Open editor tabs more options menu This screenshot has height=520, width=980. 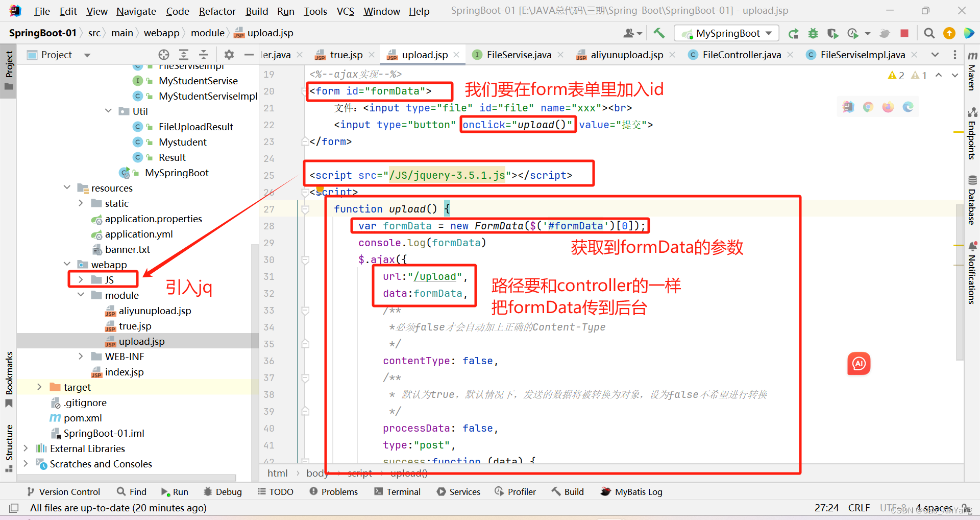coord(955,55)
